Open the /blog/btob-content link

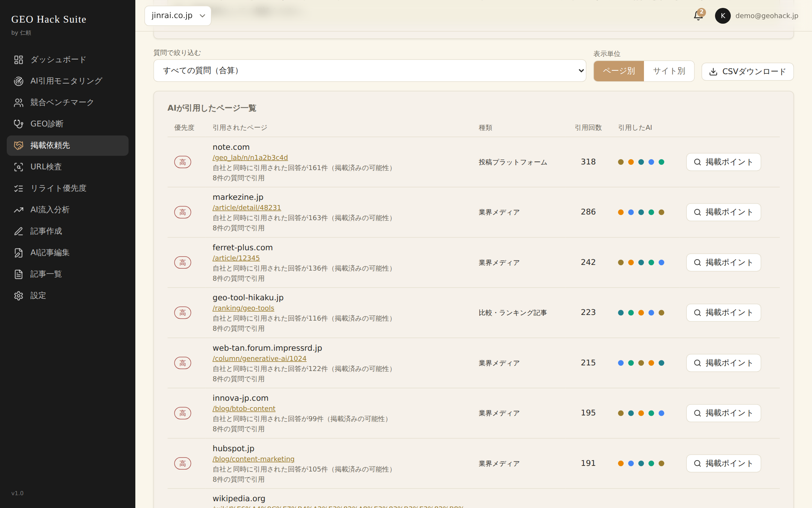point(244,409)
